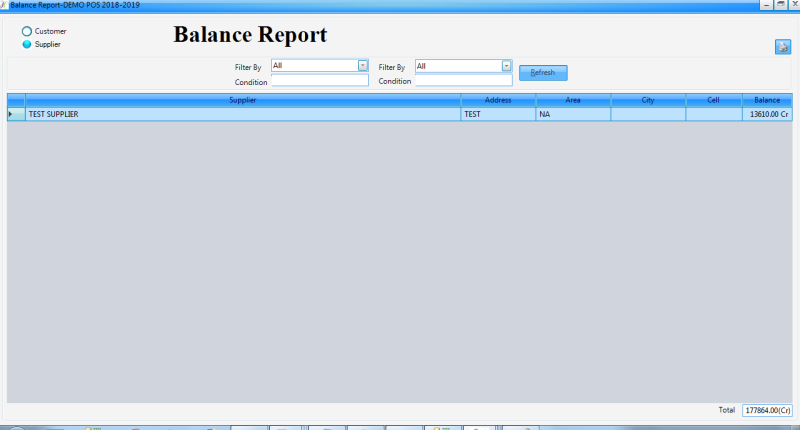Select the Customer radio button
This screenshot has width=800, height=430.
tap(27, 31)
